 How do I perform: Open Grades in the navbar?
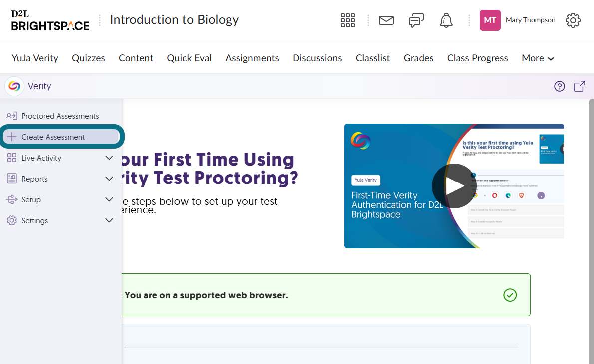click(x=419, y=58)
